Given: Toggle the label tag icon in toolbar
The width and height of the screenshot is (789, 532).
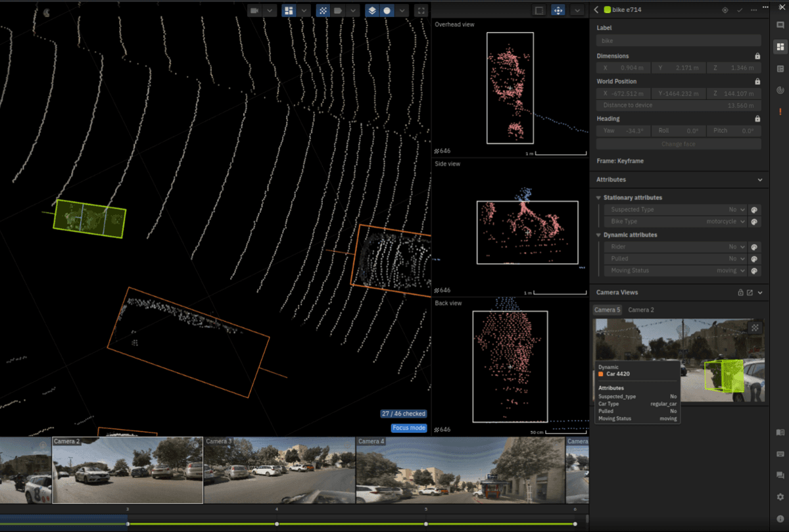Looking at the screenshot, I should 338,11.
